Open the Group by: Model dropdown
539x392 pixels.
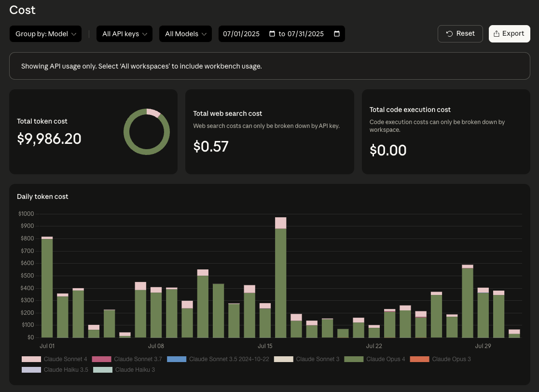click(45, 34)
